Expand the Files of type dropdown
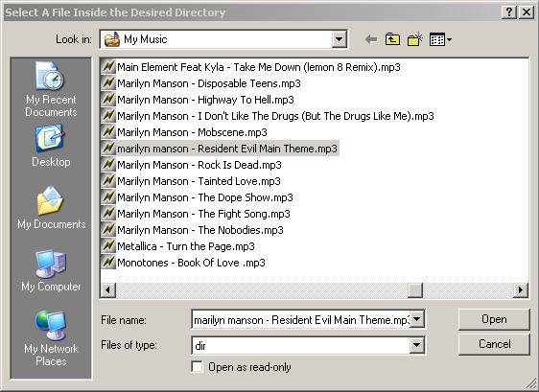539x392 pixels. (x=416, y=345)
